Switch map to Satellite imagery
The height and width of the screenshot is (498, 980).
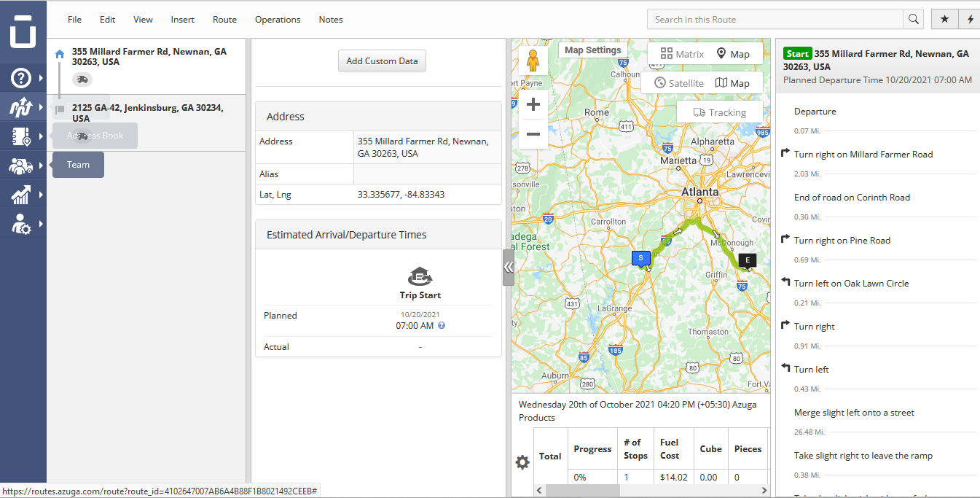coord(679,83)
